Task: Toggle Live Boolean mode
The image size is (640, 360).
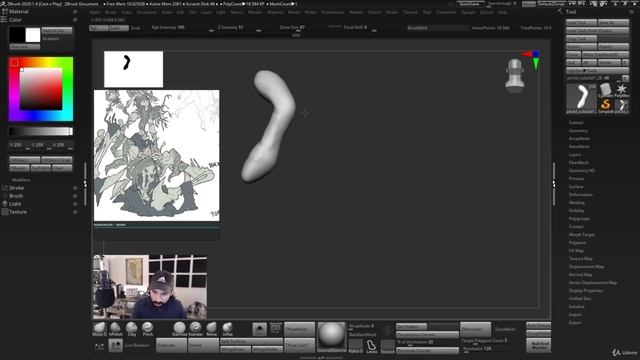Action: coord(137,346)
